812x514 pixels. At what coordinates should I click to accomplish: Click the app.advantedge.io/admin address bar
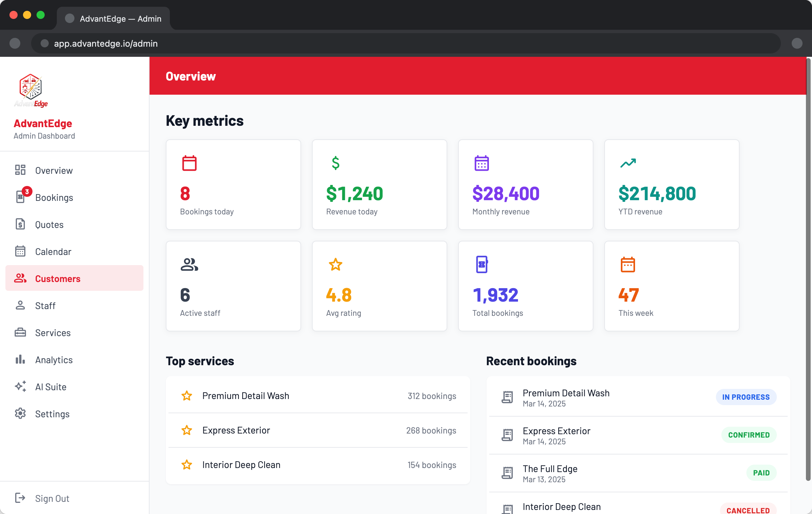406,43
